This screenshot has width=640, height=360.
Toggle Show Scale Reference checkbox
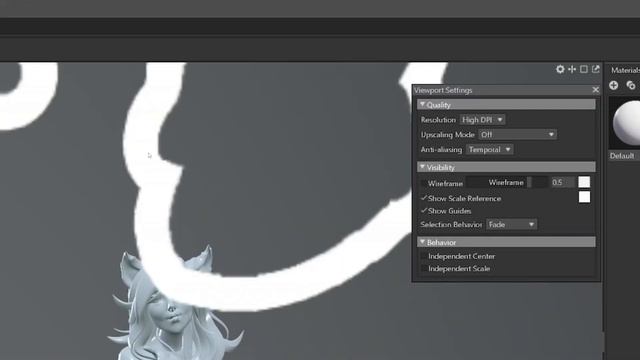click(x=424, y=198)
